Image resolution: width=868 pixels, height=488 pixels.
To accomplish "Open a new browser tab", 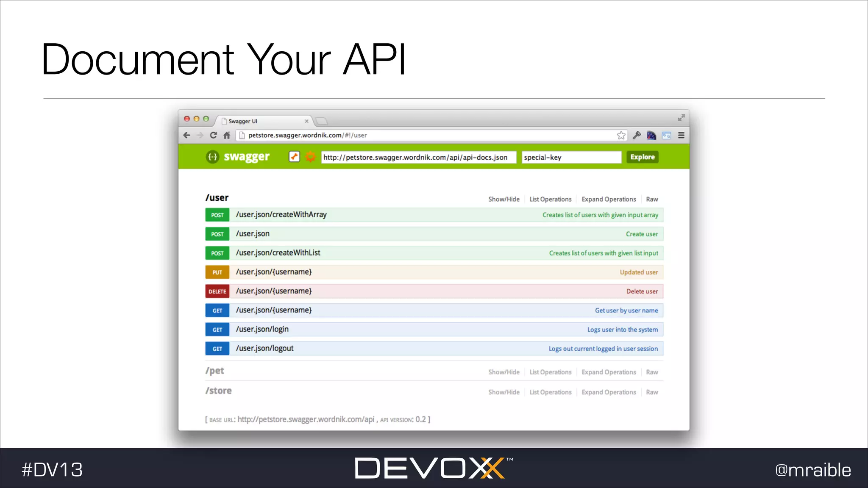I will pos(322,121).
